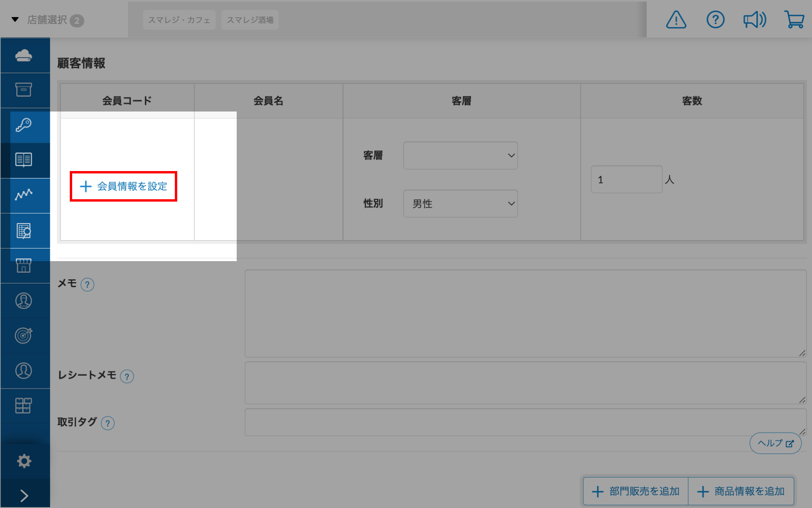Open the customer portrait icon in sidebar
812x508 pixels.
click(x=24, y=301)
